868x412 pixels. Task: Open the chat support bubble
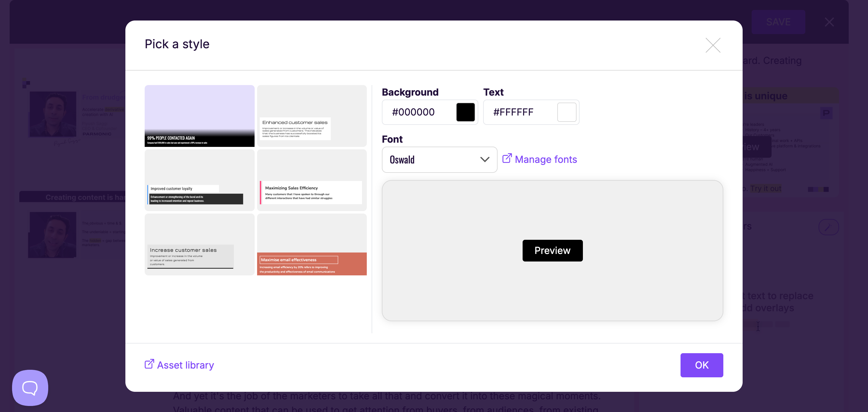(30, 388)
